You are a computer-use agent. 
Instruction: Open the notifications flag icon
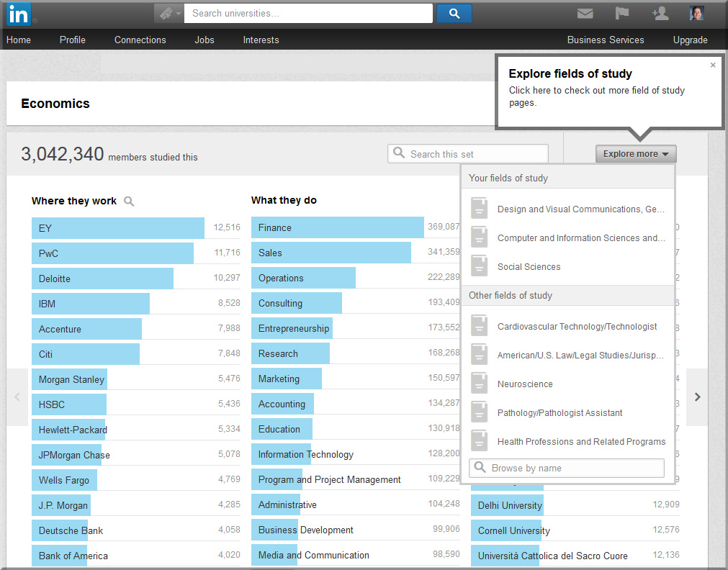click(x=621, y=13)
